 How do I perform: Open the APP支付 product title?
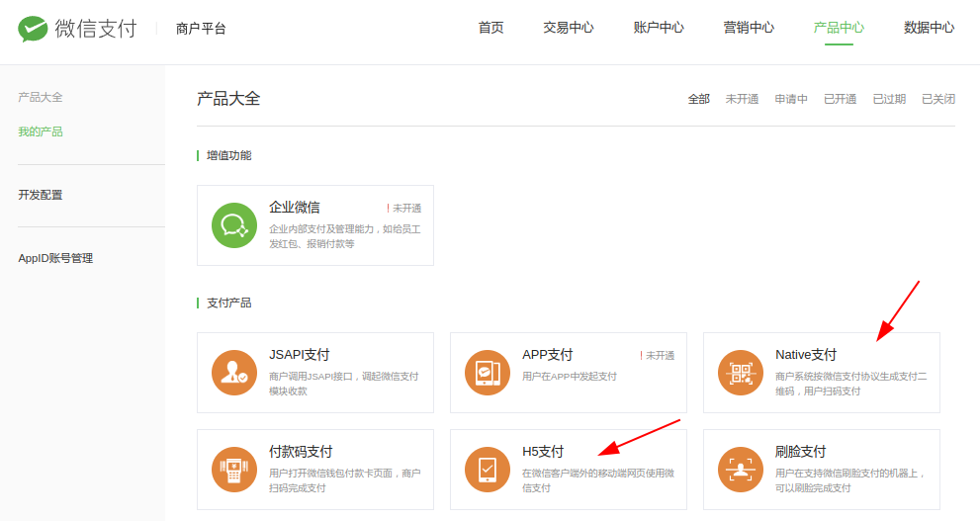click(x=548, y=355)
